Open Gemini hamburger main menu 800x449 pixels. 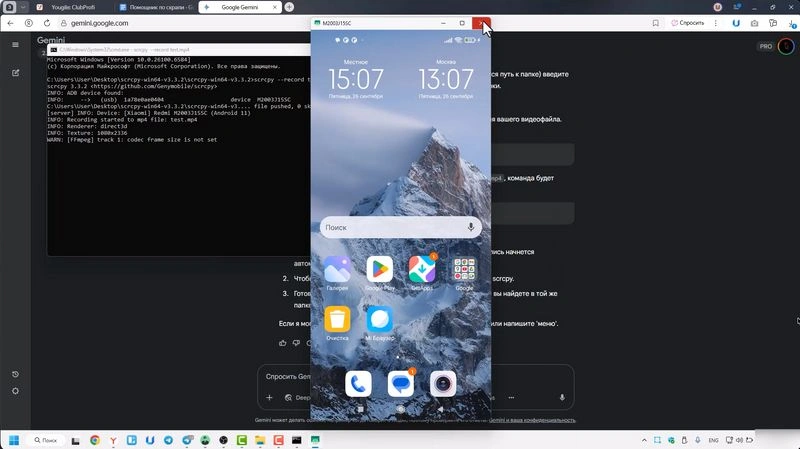[x=15, y=45]
